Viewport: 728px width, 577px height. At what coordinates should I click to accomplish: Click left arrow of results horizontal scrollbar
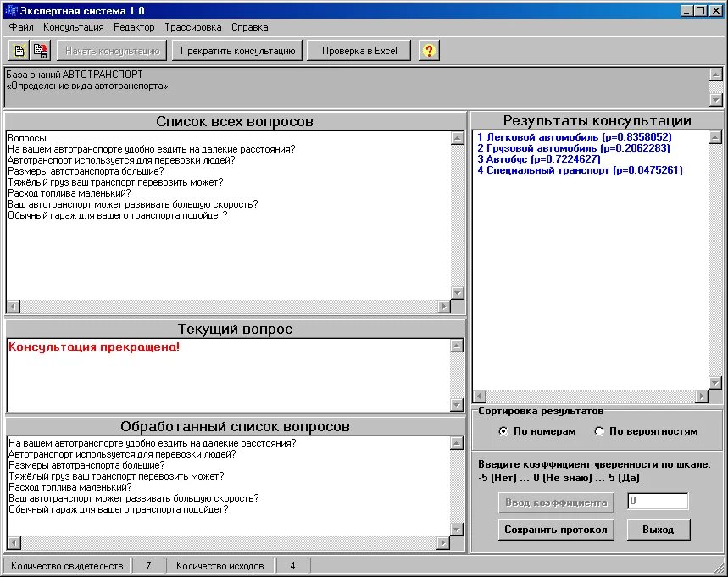point(480,397)
